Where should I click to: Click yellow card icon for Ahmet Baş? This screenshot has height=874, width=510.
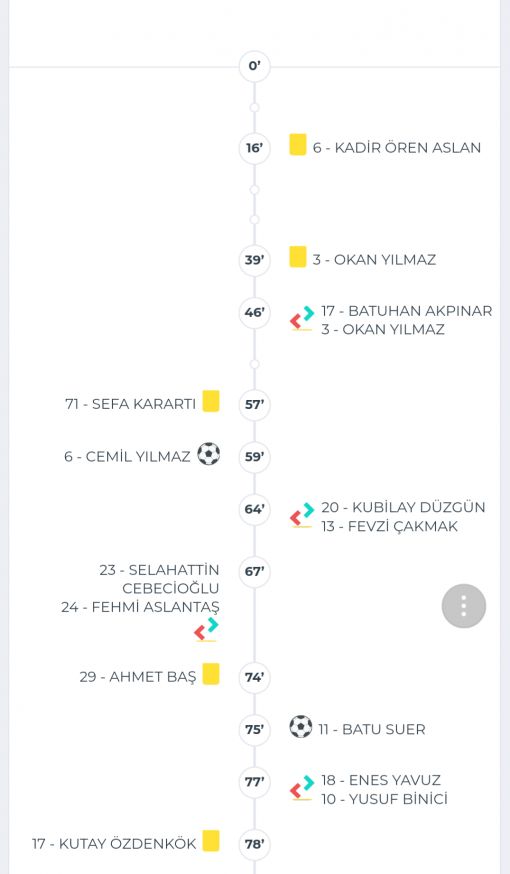[x=211, y=674]
